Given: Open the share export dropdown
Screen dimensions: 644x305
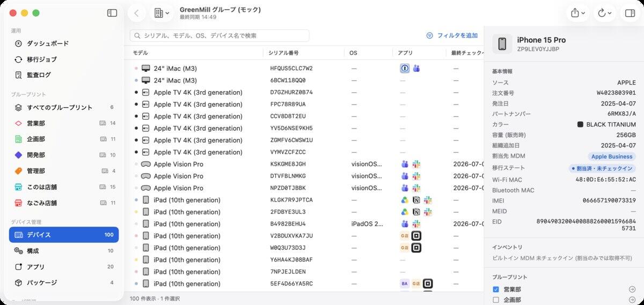Looking at the screenshot, I should [x=579, y=13].
